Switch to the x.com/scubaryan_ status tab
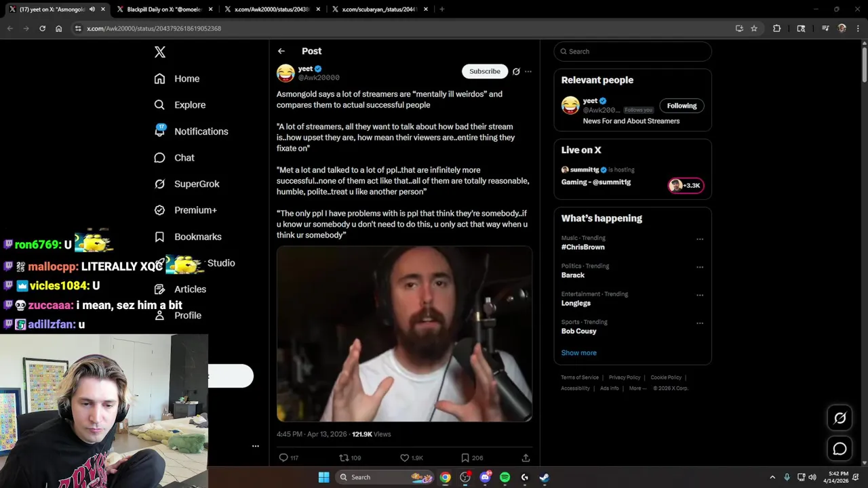This screenshot has width=868, height=488. [x=379, y=9]
